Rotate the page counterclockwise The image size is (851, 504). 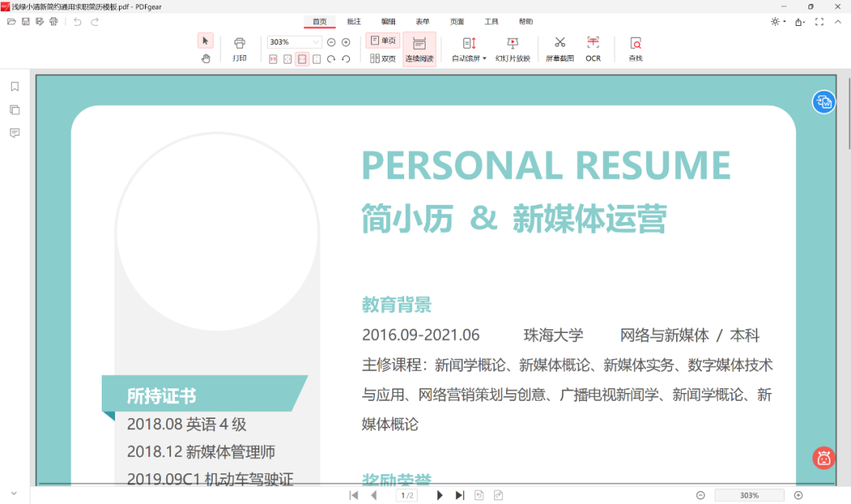tap(346, 58)
